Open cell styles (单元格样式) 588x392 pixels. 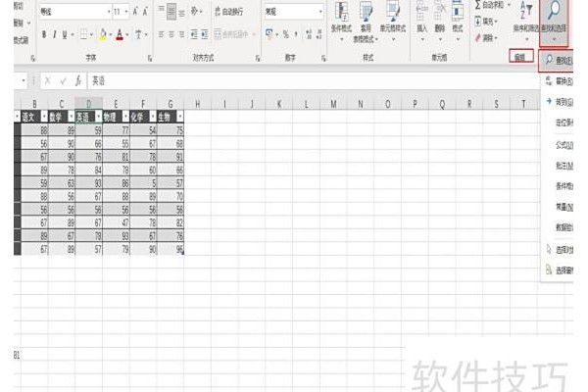pos(393,22)
